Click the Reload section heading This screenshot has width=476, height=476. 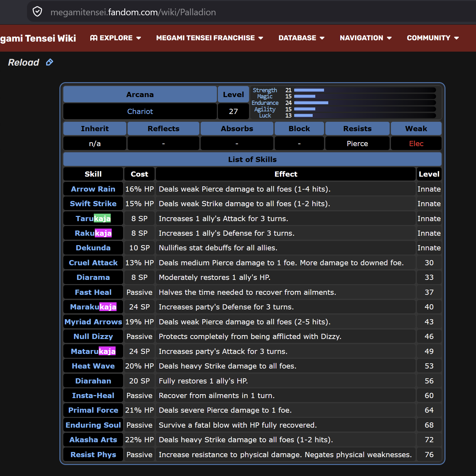[23, 62]
